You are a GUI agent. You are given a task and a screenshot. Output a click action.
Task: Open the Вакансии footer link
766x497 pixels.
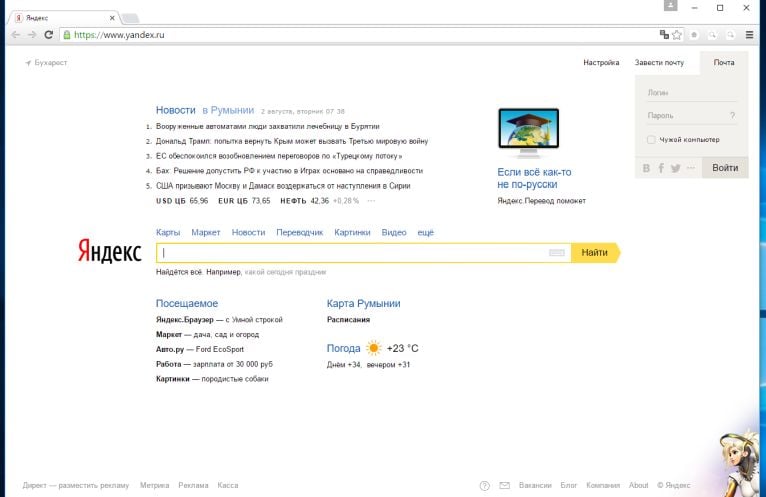click(x=535, y=485)
